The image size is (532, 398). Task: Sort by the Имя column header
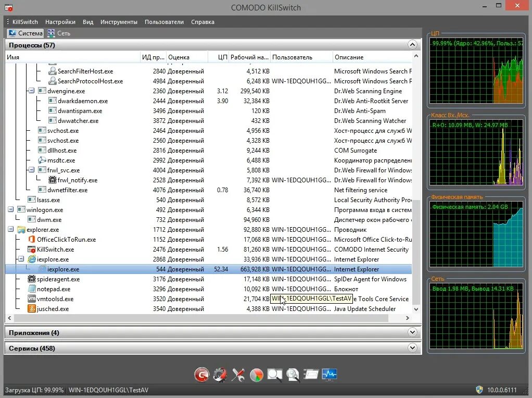point(72,57)
